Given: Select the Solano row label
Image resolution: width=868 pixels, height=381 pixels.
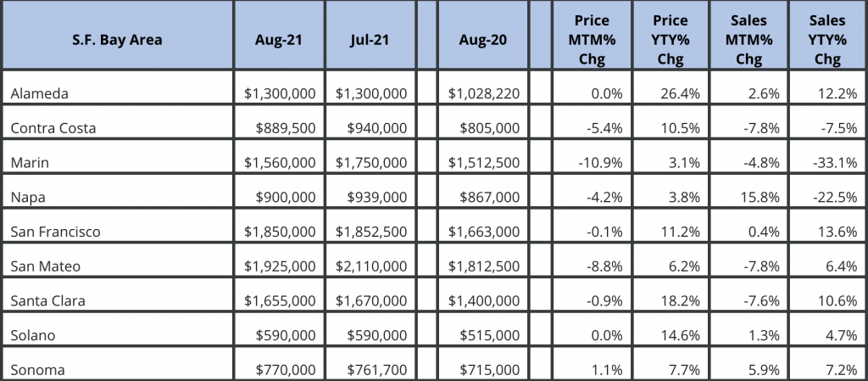Looking at the screenshot, I should (33, 335).
